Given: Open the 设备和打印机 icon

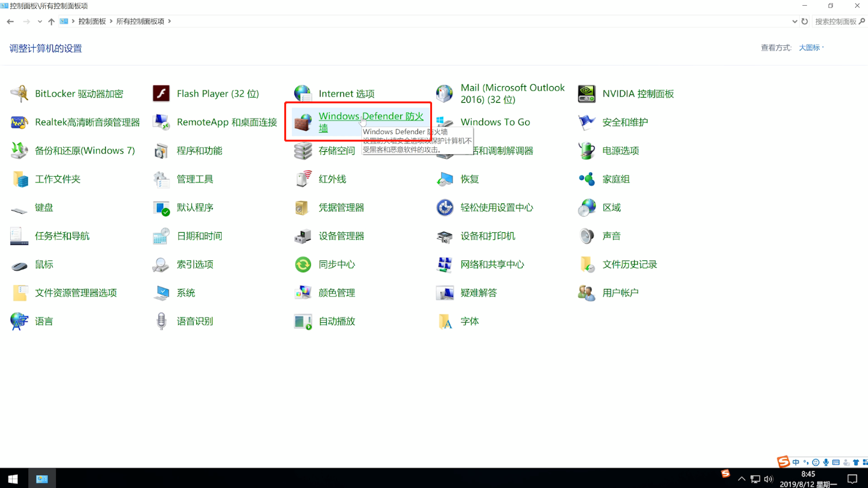Looking at the screenshot, I should coord(445,236).
